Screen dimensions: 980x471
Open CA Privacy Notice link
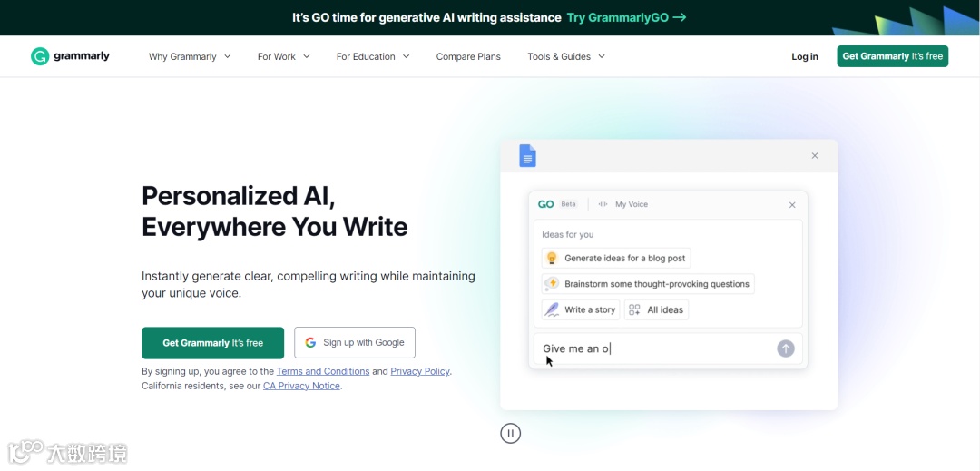tap(301, 386)
